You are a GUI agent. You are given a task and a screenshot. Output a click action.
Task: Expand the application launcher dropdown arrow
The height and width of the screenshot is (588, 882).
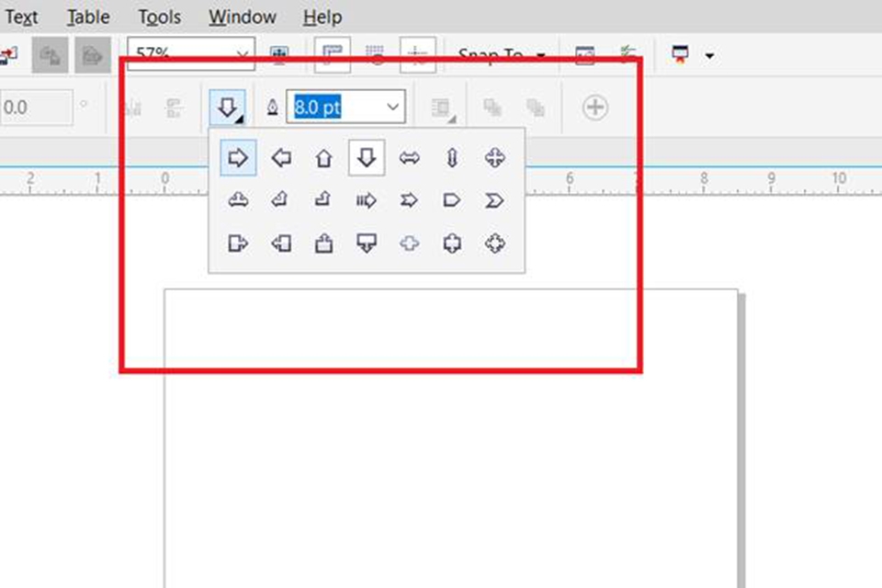710,55
